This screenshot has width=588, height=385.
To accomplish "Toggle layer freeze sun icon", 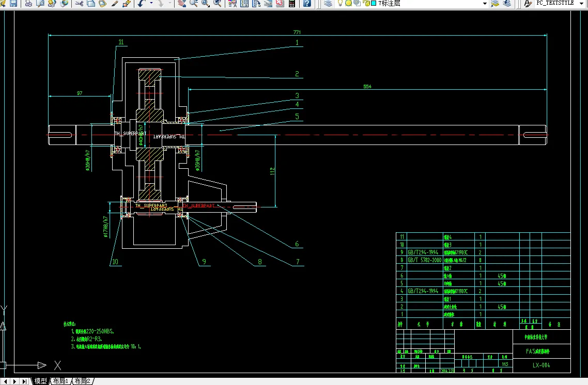I will pos(348,4).
